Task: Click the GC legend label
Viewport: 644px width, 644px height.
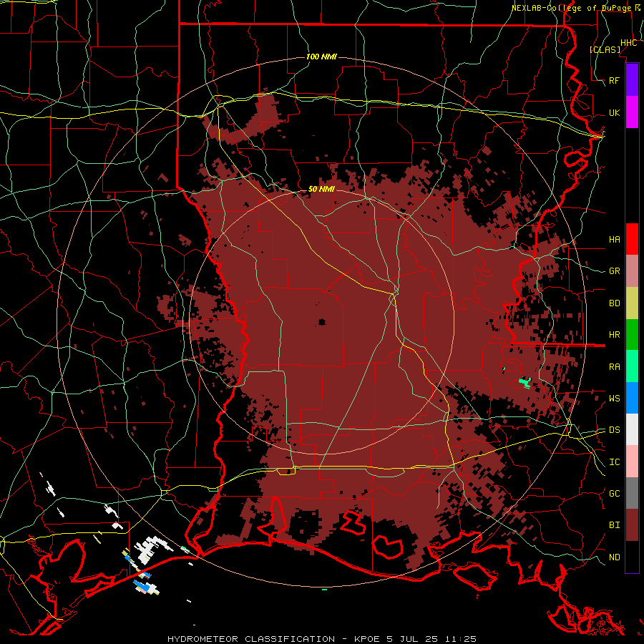Action: point(614,493)
